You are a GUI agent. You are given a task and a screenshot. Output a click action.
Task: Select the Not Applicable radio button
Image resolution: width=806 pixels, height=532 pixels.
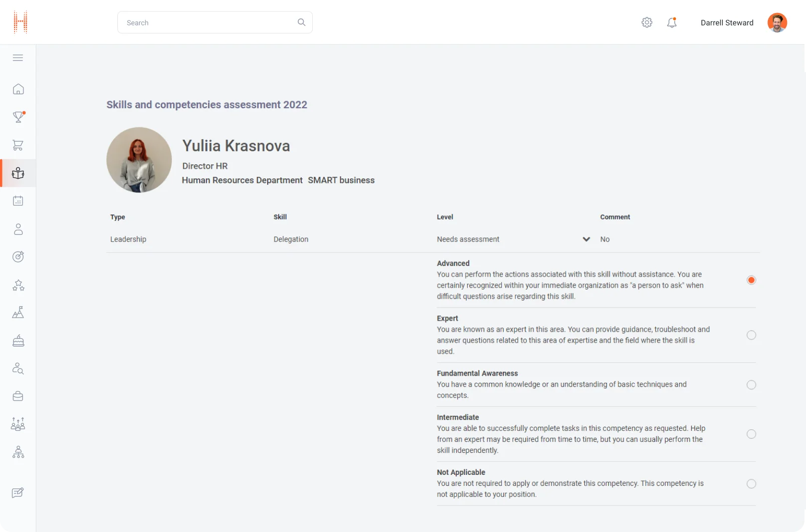(751, 484)
